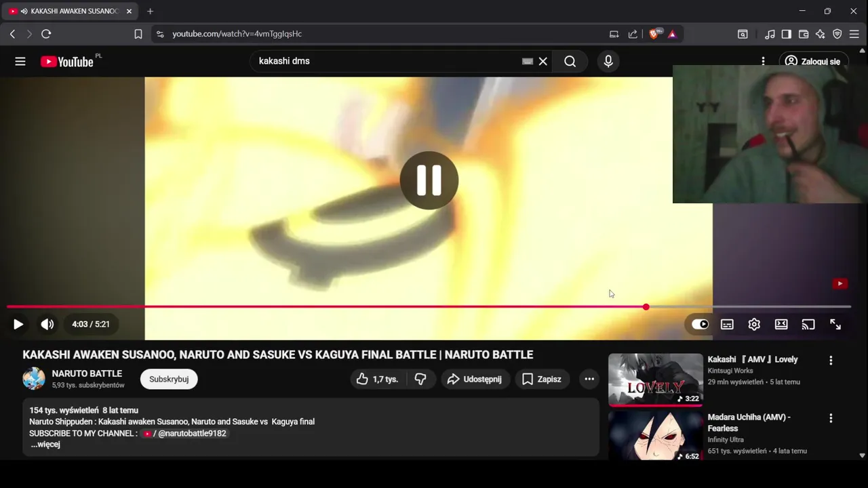
Task: Open the Madara Uchiha Fearless thumbnail
Action: coord(656,436)
